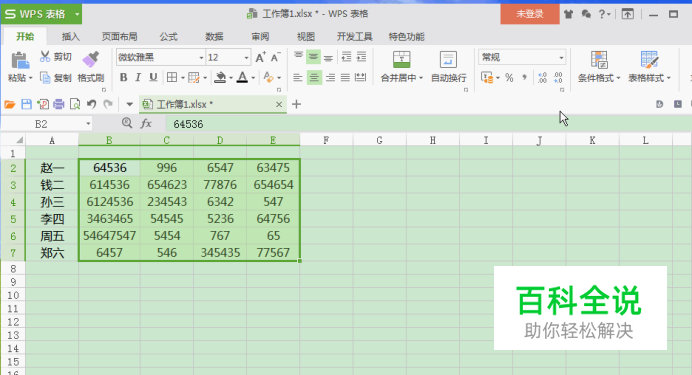Click print preview icon
Image resolution: width=692 pixels, height=375 pixels.
[75, 104]
